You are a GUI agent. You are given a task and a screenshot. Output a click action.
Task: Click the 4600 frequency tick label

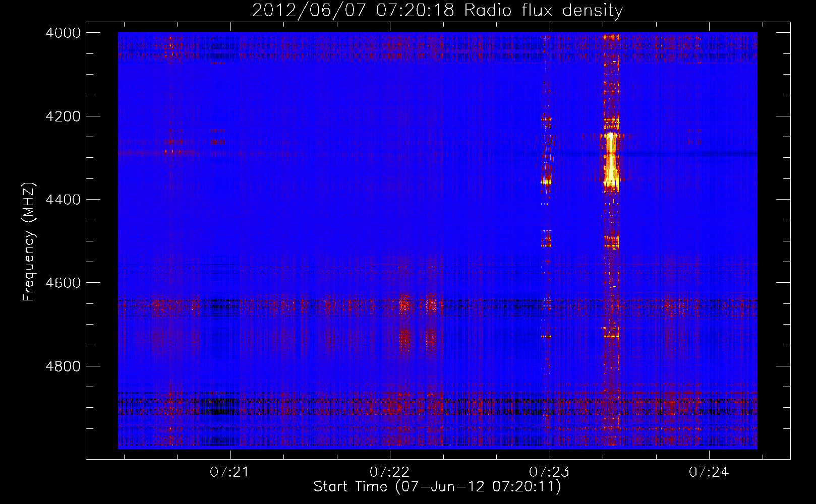click(x=63, y=283)
